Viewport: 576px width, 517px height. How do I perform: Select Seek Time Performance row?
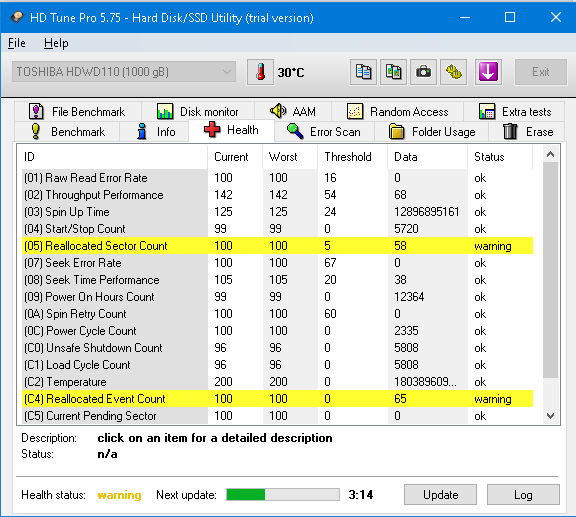[x=277, y=280]
